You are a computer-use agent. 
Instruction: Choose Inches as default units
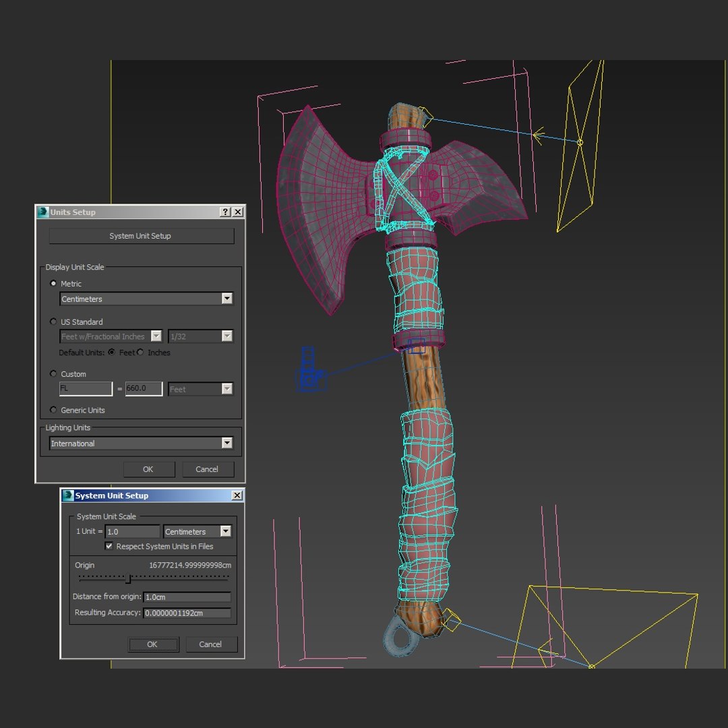tap(140, 353)
